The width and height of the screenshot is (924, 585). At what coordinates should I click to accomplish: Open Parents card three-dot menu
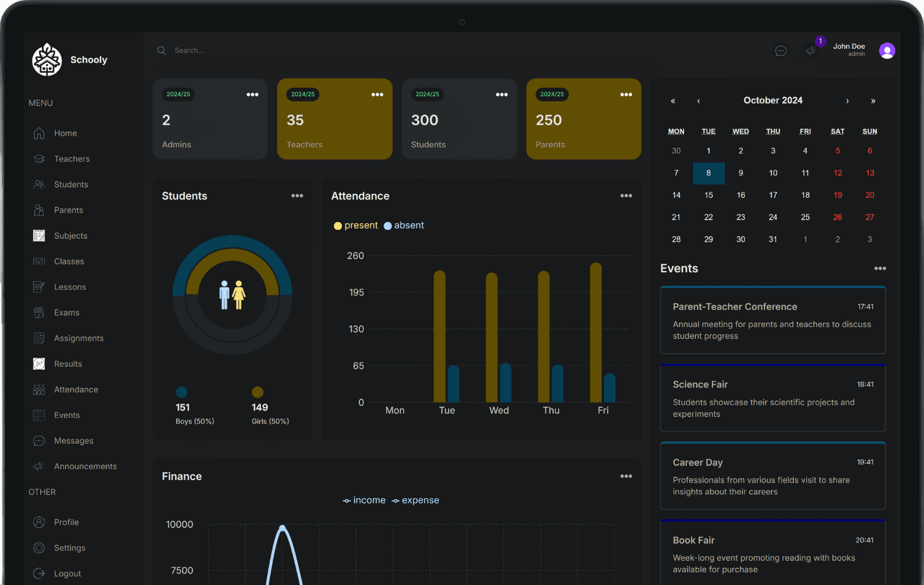[626, 95]
